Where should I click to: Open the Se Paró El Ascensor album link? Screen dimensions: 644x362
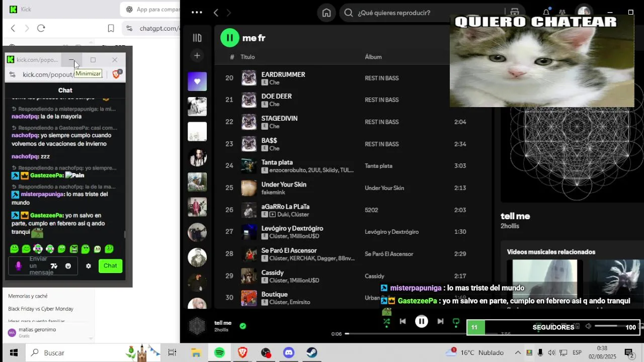pyautogui.click(x=389, y=254)
